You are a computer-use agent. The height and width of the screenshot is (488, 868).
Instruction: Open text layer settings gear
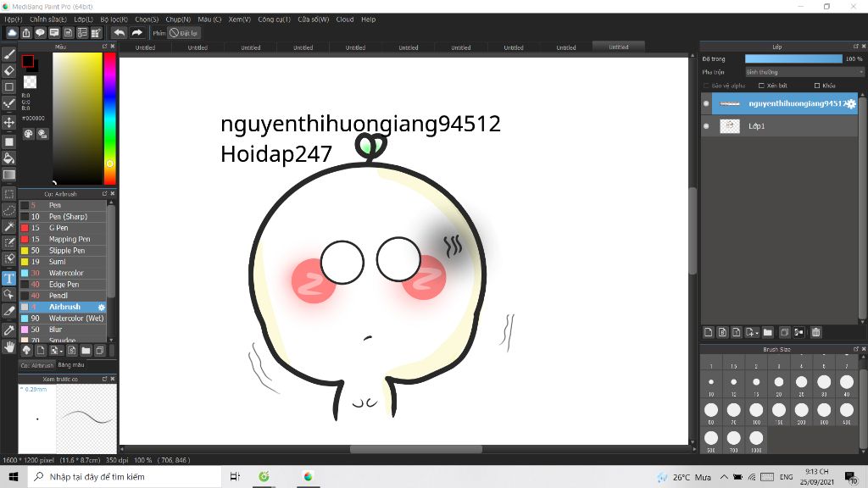click(851, 103)
